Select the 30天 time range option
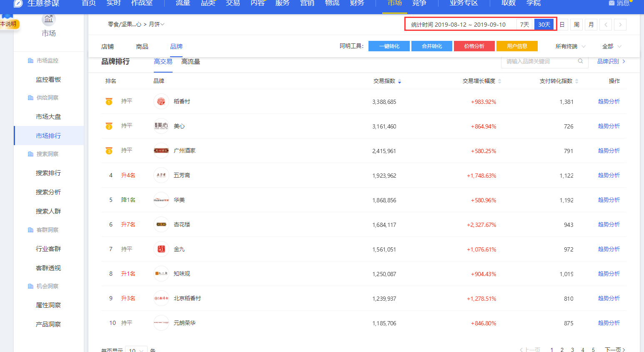This screenshot has height=352, width=644. click(544, 25)
